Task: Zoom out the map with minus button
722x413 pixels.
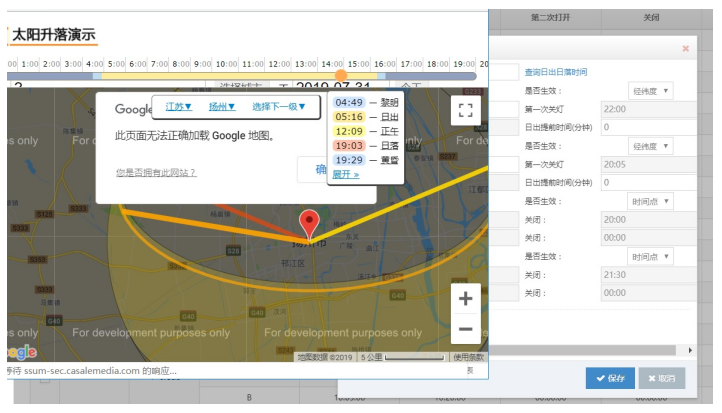Action: (465, 328)
